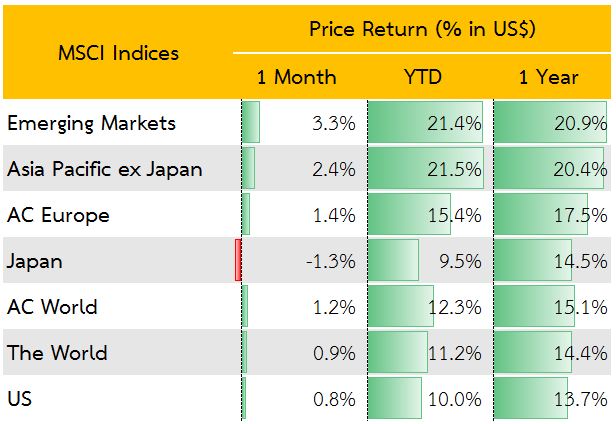Select the AC World row label
The image size is (616, 424).
click(52, 307)
